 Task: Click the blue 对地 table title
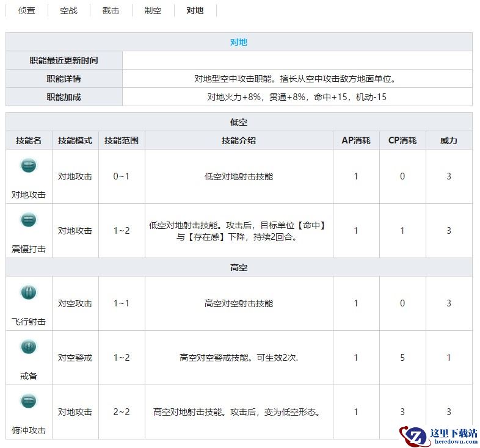239,42
